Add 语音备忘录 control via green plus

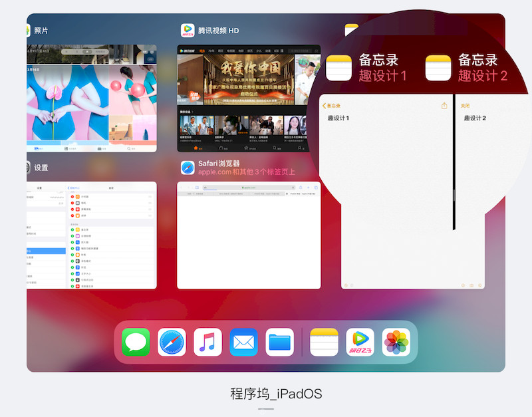tap(72, 287)
